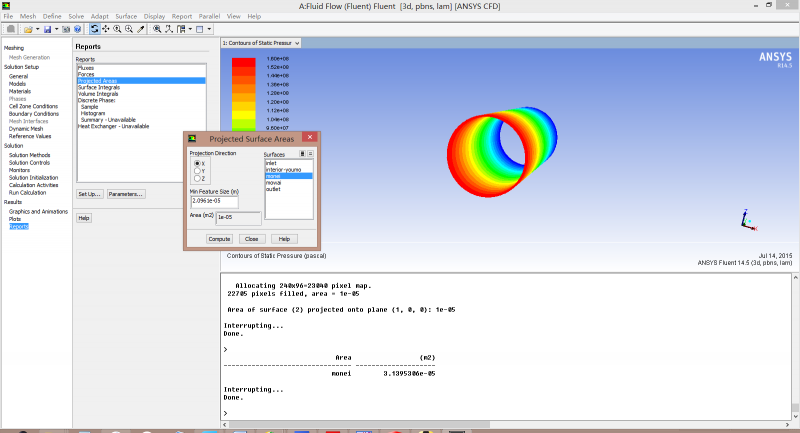Select the Probe eyedropper tool
Image resolution: width=800 pixels, height=433 pixels.
tap(140, 29)
